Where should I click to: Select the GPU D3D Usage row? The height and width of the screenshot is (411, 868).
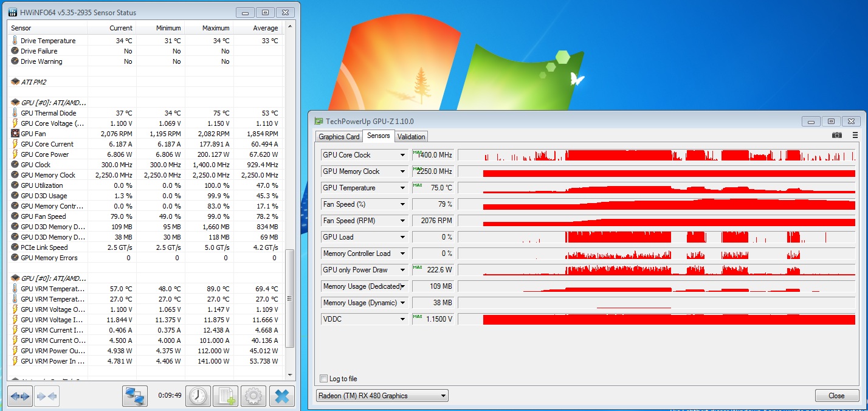click(146, 196)
